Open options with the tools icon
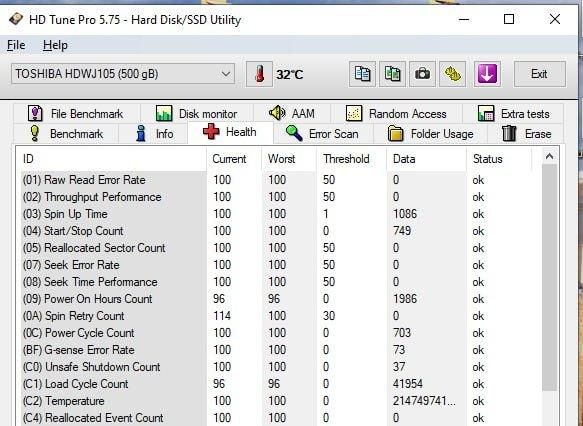583x426 pixels. point(452,74)
